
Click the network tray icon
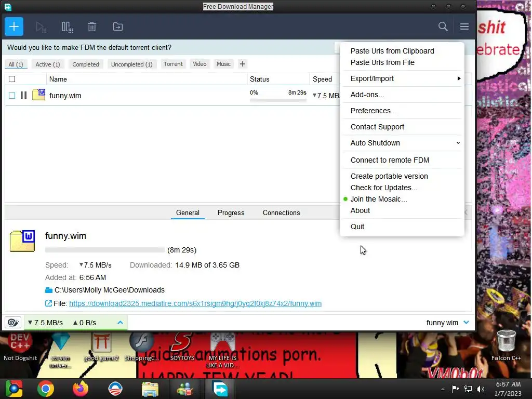click(468, 389)
